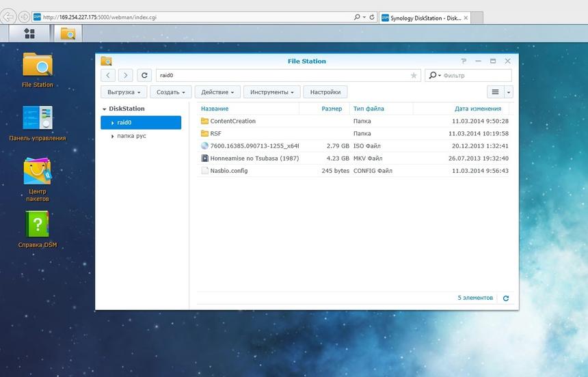Click the MKV Файл type cell
Screen dimensions: 588x377
click(368, 158)
